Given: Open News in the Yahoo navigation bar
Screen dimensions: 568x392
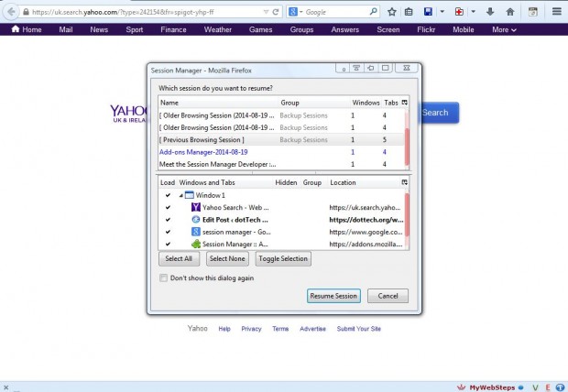Looking at the screenshot, I should coord(99,29).
